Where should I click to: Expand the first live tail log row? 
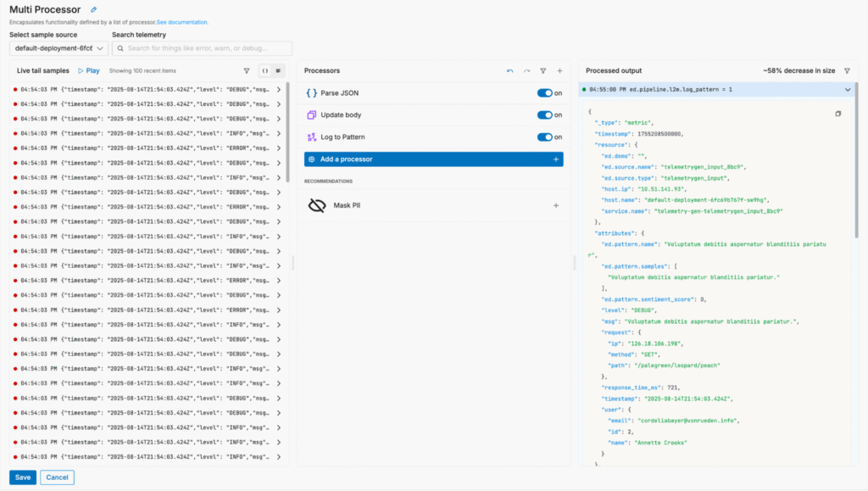coord(280,89)
